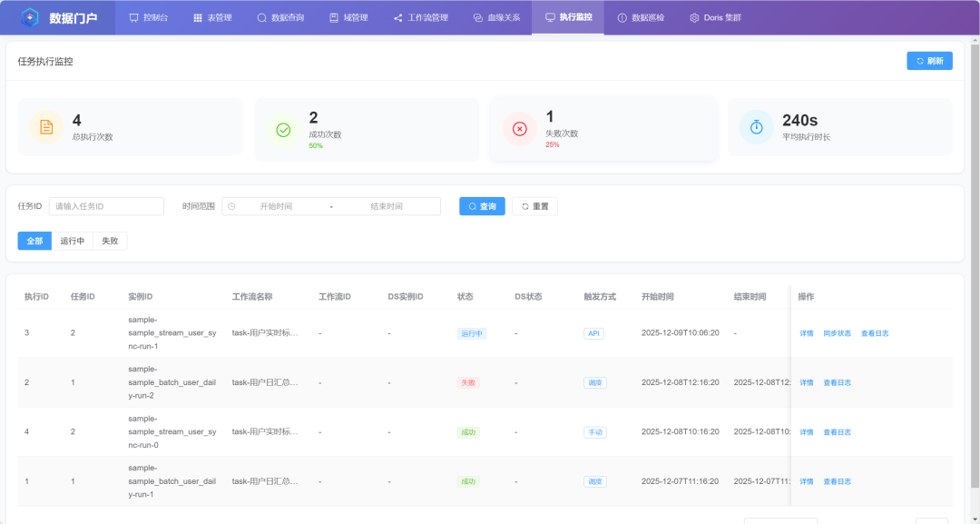Viewport: 980px width, 524px height.
Task: Open 详情 for execution ID 1
Action: click(807, 481)
